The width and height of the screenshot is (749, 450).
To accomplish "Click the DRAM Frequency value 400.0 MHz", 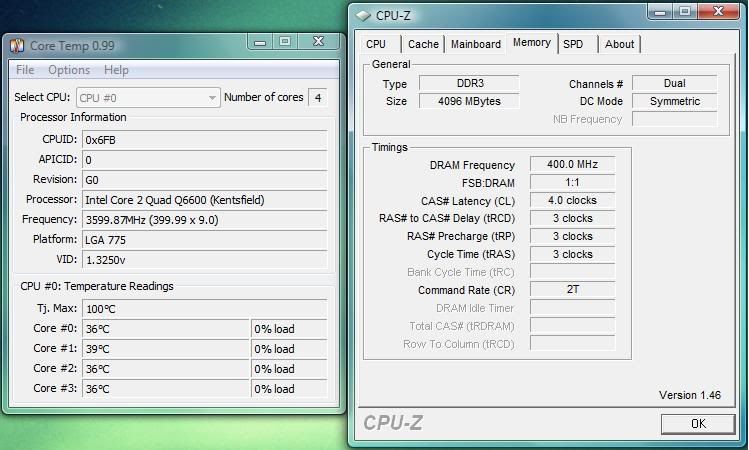I will pos(572,164).
